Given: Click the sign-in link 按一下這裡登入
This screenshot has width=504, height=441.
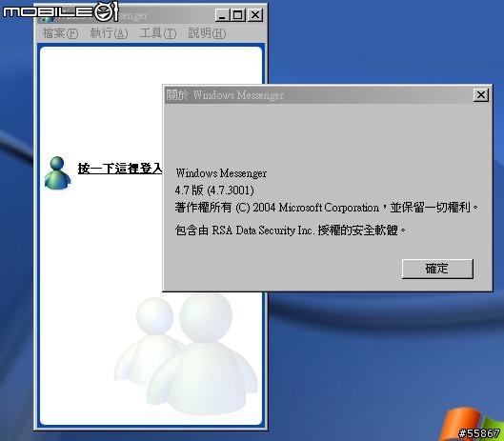Looking at the screenshot, I should [x=120, y=169].
